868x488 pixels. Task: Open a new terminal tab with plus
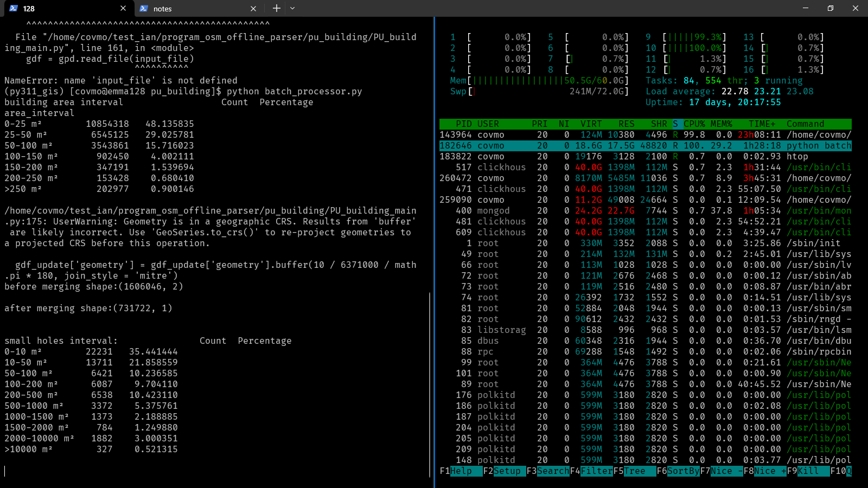click(x=277, y=8)
